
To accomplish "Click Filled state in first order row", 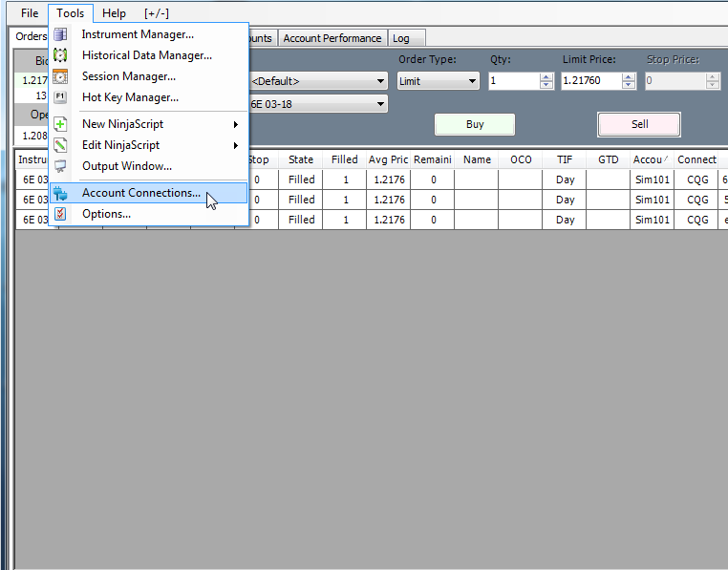I will coord(301,179).
